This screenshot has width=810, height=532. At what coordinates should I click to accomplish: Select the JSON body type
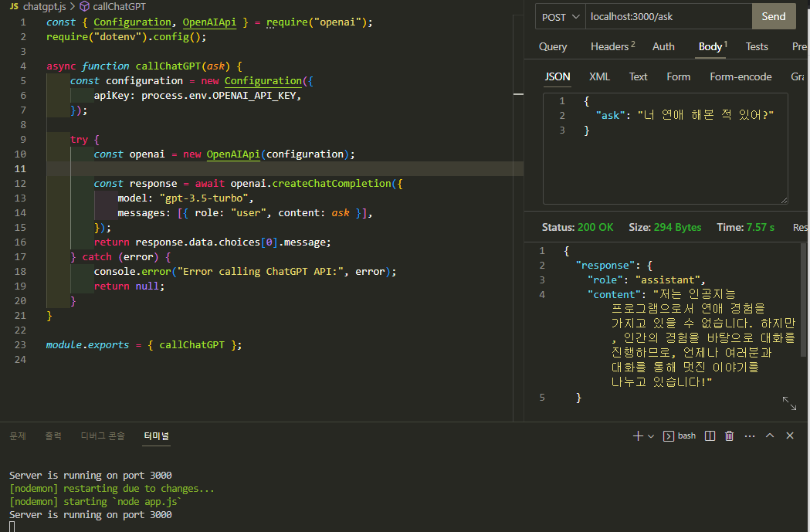(x=558, y=76)
